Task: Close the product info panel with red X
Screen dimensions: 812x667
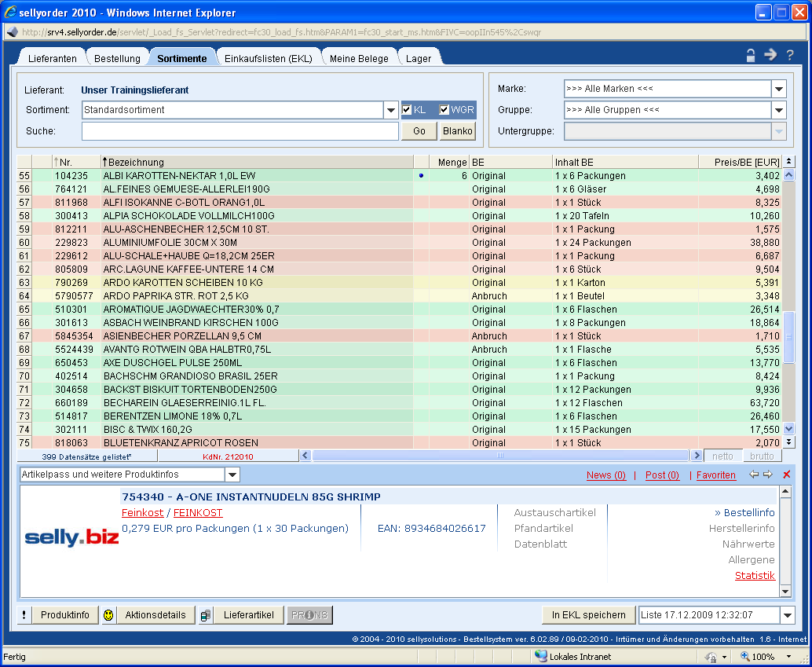Action: [x=786, y=475]
